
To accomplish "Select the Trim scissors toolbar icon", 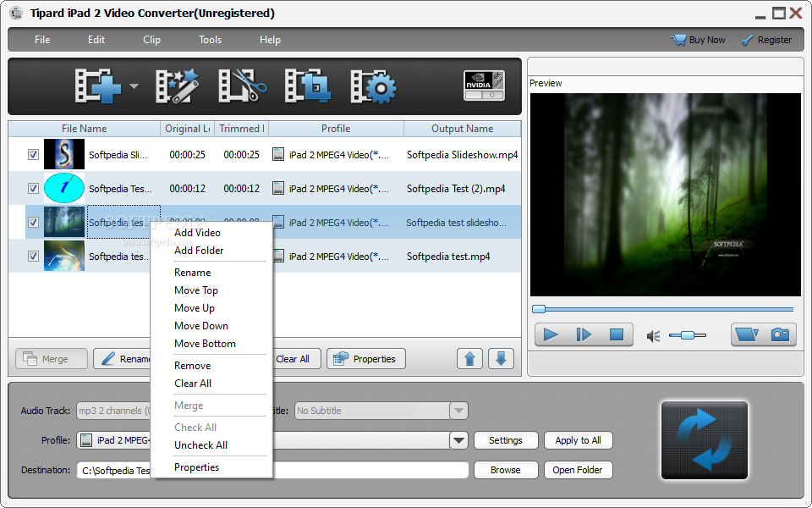I will point(242,86).
